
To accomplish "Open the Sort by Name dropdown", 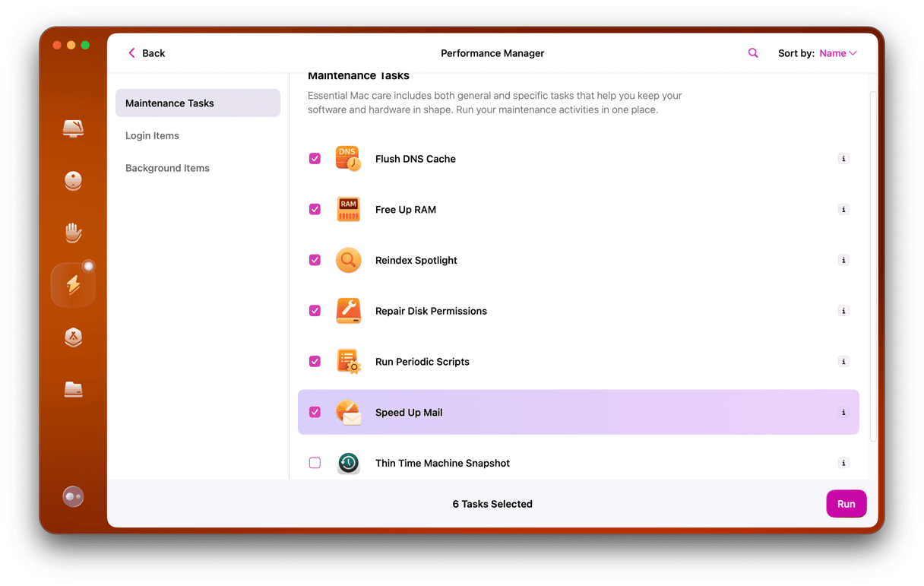I will pos(838,53).
